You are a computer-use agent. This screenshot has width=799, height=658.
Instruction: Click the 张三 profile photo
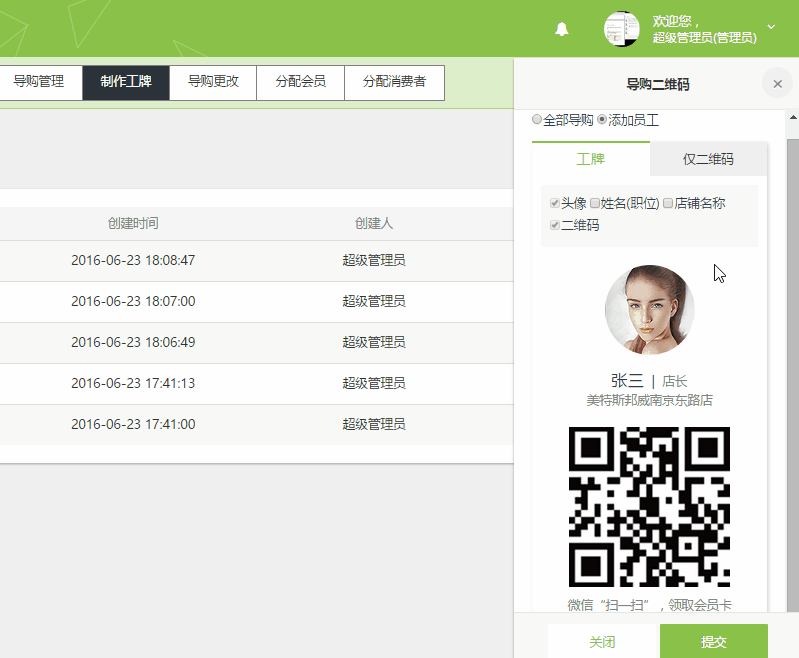[x=649, y=309]
